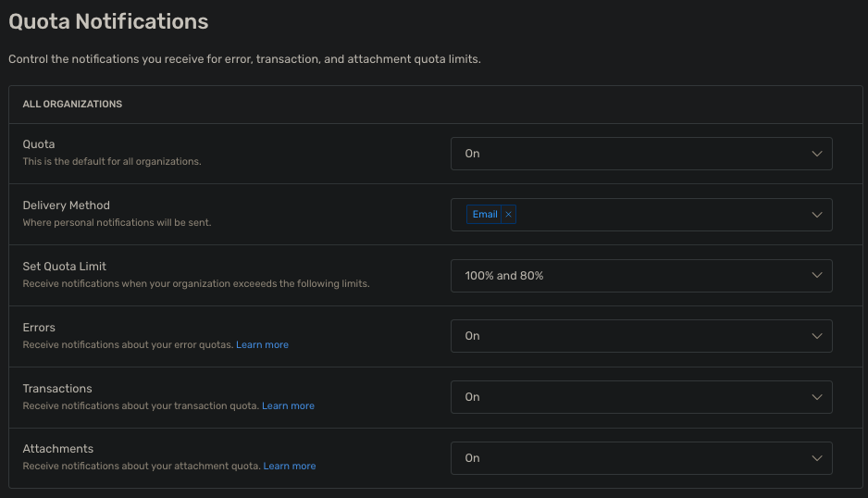Open Learn more link for error quotas
Image resolution: width=868 pixels, height=498 pixels.
(x=262, y=345)
